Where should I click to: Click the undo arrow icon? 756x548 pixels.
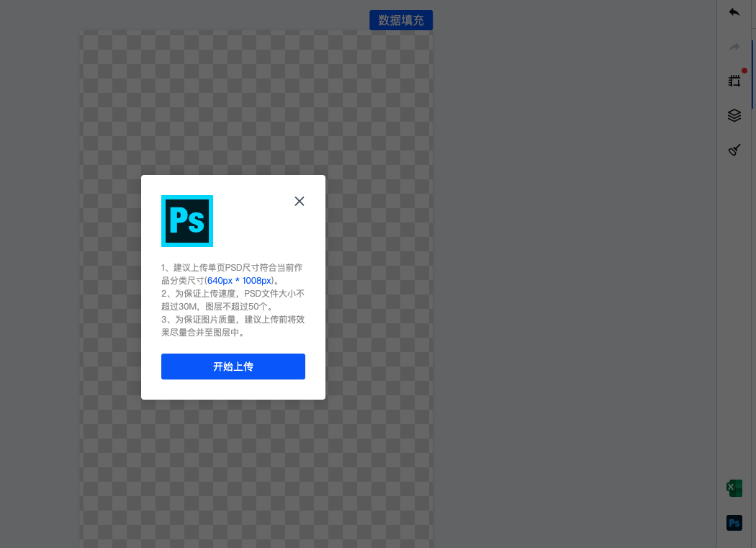tap(734, 12)
